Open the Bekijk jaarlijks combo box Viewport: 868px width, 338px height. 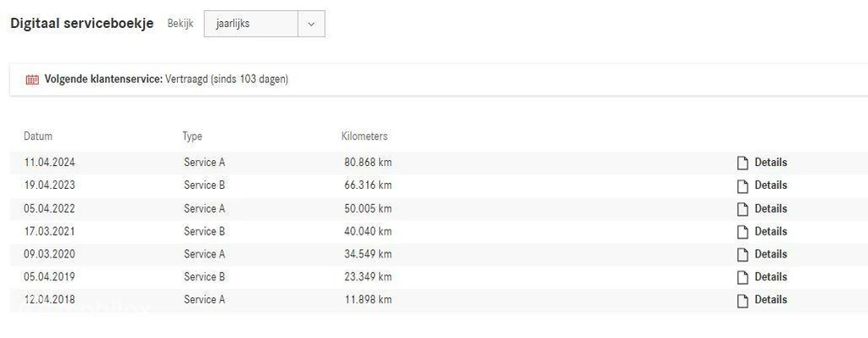(x=264, y=25)
